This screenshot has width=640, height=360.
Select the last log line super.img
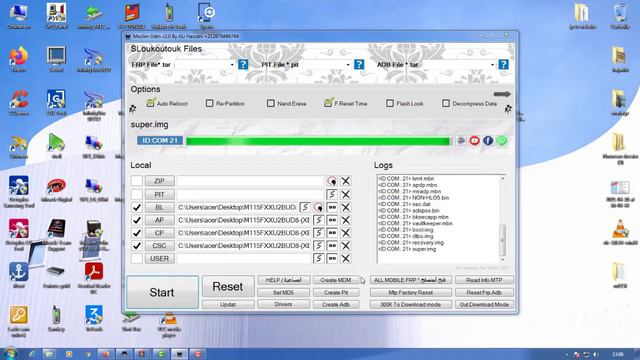[407, 249]
